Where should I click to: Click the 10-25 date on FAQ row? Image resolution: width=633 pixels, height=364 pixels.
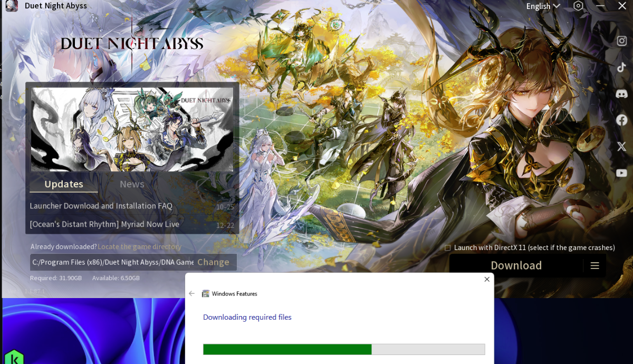click(225, 207)
